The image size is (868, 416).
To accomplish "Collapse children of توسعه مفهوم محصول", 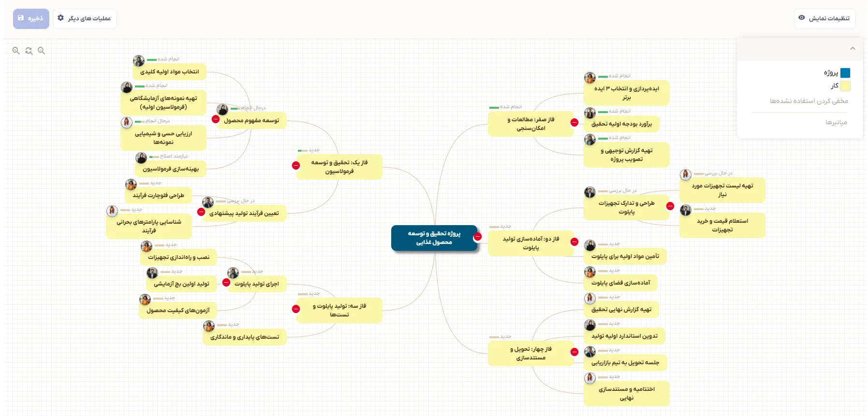I will coord(216,119).
